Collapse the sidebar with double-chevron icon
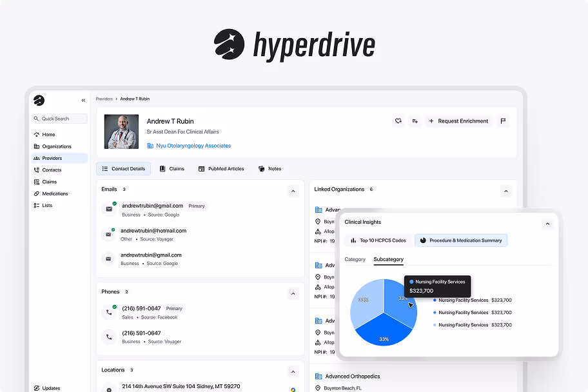Screen dimensions: 588x392 pyautogui.click(x=83, y=100)
